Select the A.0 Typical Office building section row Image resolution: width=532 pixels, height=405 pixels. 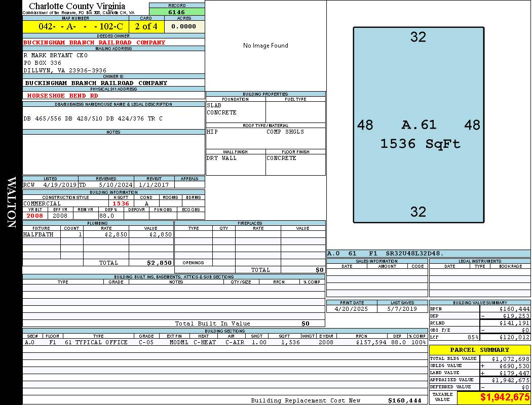(x=225, y=342)
